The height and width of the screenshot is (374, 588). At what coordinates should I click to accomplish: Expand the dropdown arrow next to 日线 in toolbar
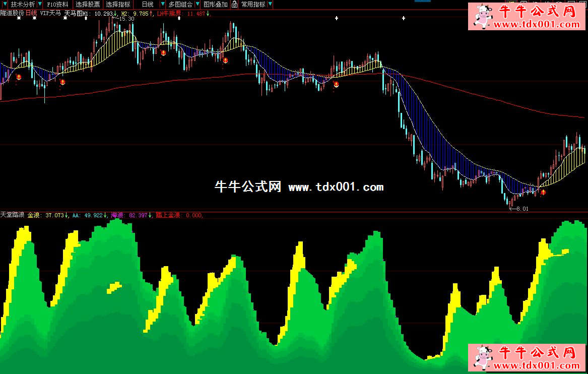[162, 5]
